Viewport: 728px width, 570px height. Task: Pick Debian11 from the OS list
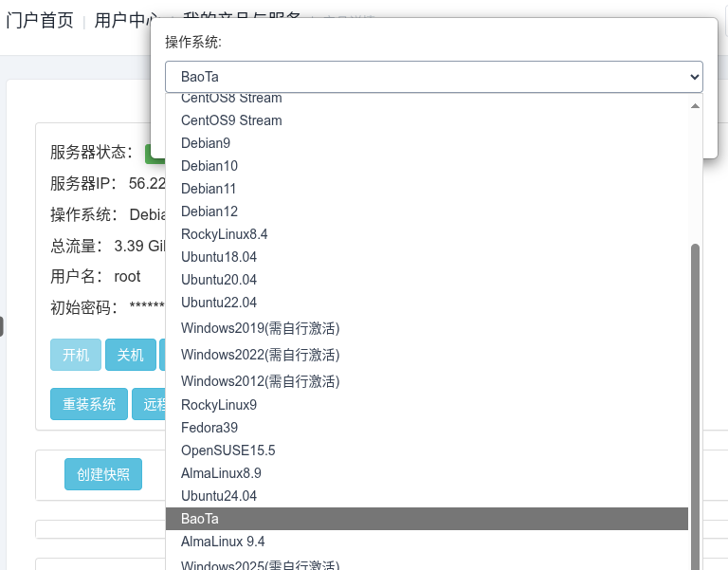click(427, 189)
